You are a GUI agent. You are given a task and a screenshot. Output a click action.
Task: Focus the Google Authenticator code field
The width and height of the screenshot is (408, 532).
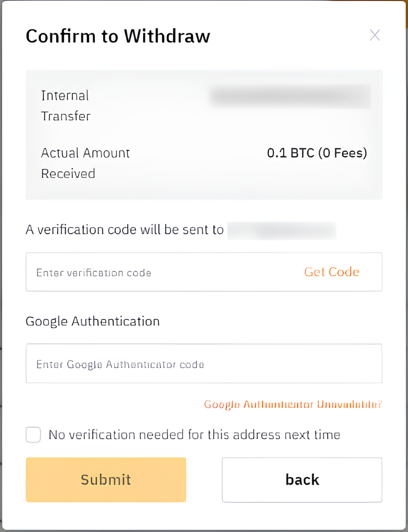(203, 363)
